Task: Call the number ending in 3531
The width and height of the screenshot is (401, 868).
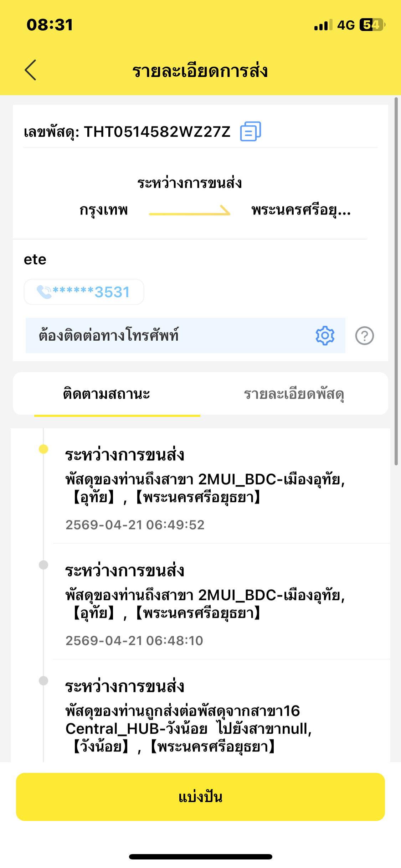Action: point(84,292)
